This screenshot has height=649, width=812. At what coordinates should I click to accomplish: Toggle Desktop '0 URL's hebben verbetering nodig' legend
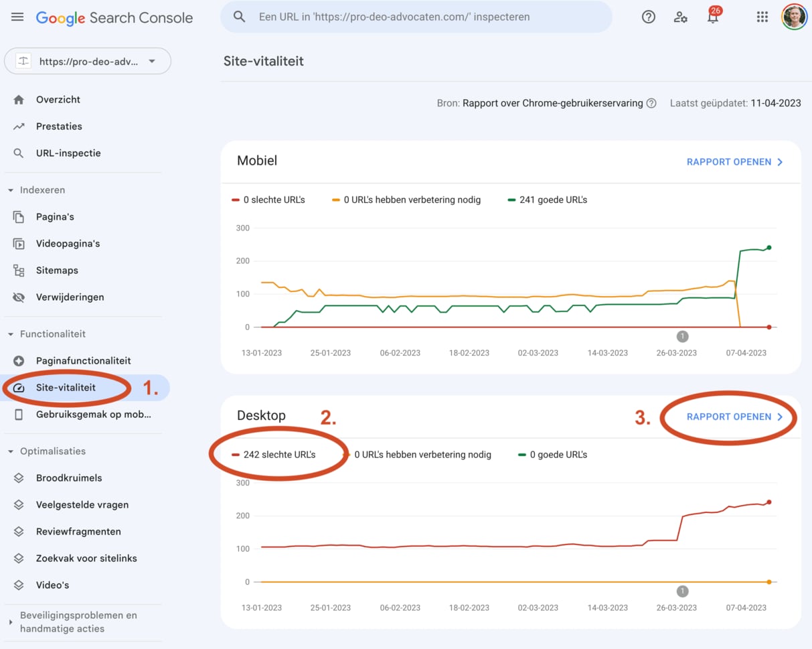click(417, 455)
